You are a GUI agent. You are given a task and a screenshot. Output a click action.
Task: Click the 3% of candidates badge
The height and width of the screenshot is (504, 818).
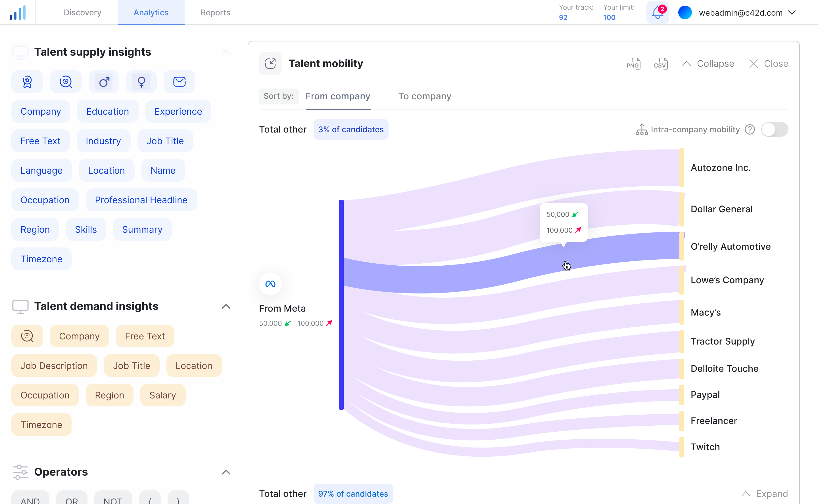(351, 129)
